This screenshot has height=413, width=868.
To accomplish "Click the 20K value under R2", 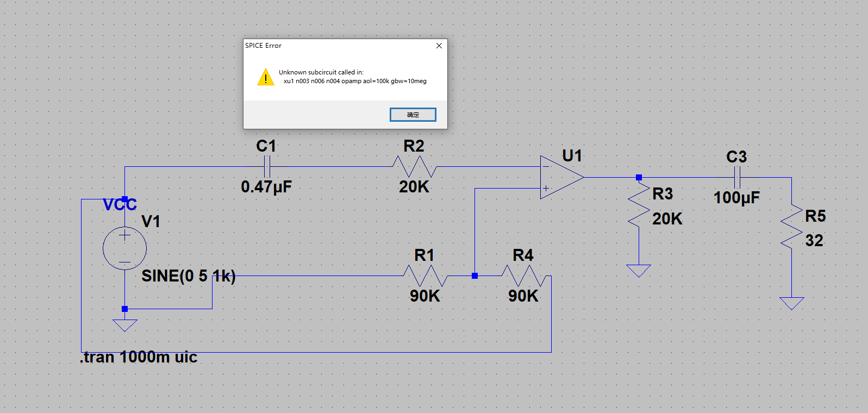I will (414, 187).
